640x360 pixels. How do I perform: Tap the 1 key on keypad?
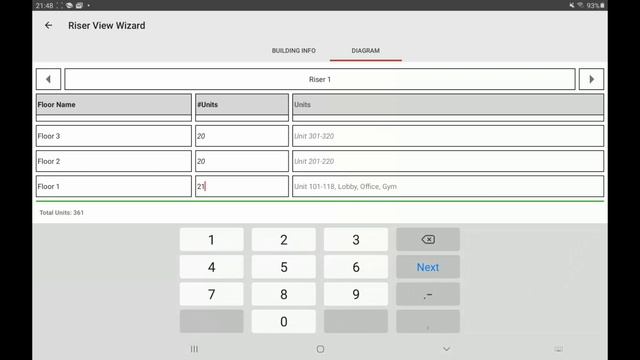(x=211, y=240)
